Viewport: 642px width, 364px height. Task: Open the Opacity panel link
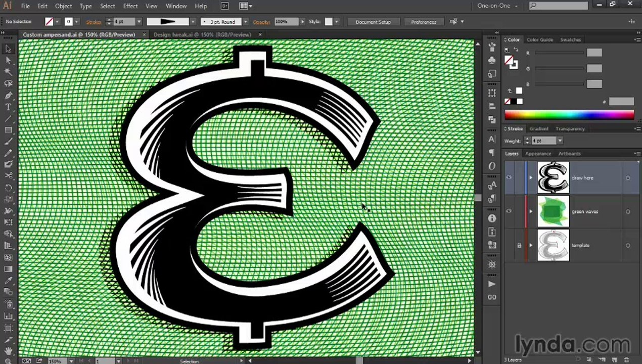tap(261, 22)
